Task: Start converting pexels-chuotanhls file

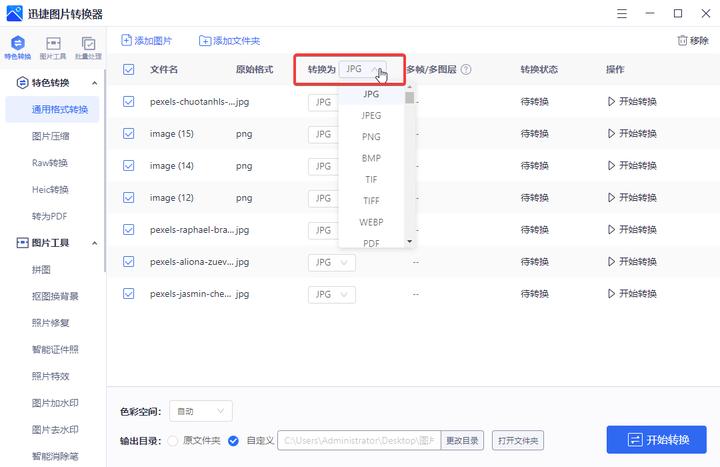Action: click(x=632, y=101)
